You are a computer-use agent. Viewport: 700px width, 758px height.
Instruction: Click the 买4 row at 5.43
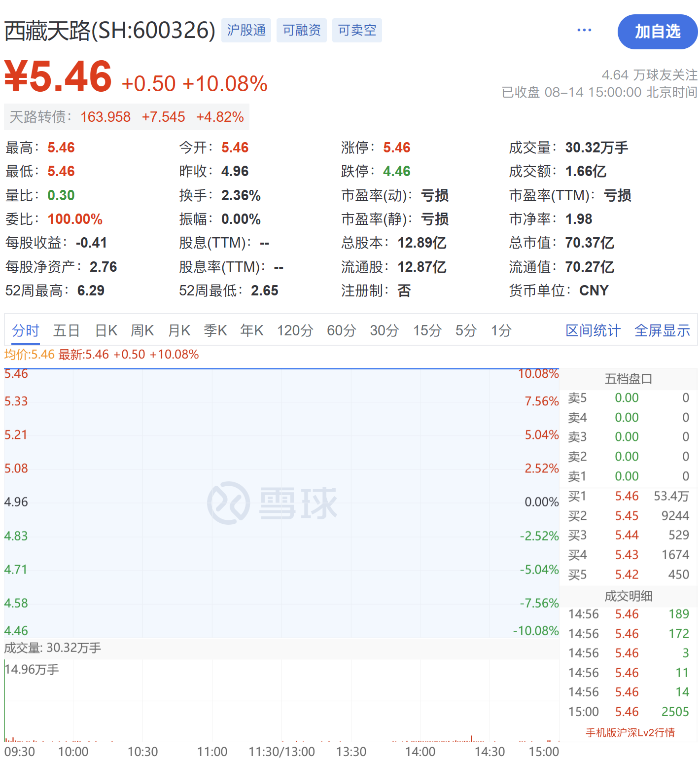click(x=629, y=555)
